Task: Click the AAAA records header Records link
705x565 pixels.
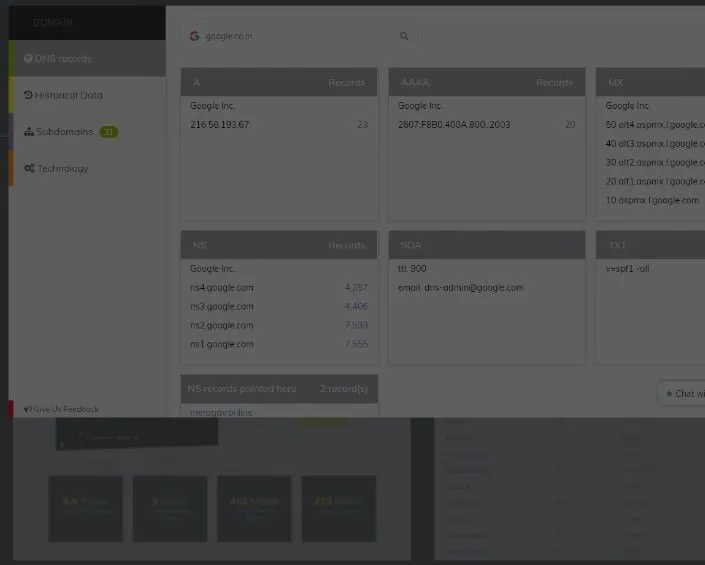Action: tap(554, 83)
